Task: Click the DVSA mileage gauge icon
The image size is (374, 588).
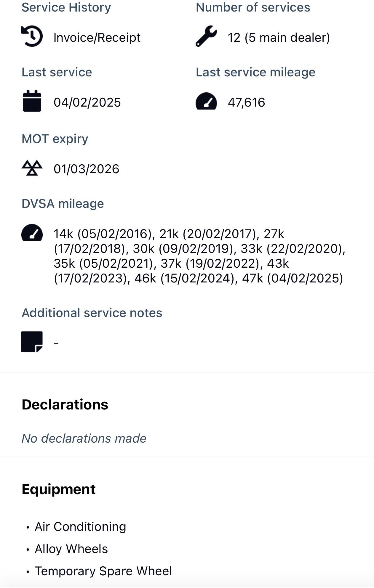Action: tap(32, 233)
